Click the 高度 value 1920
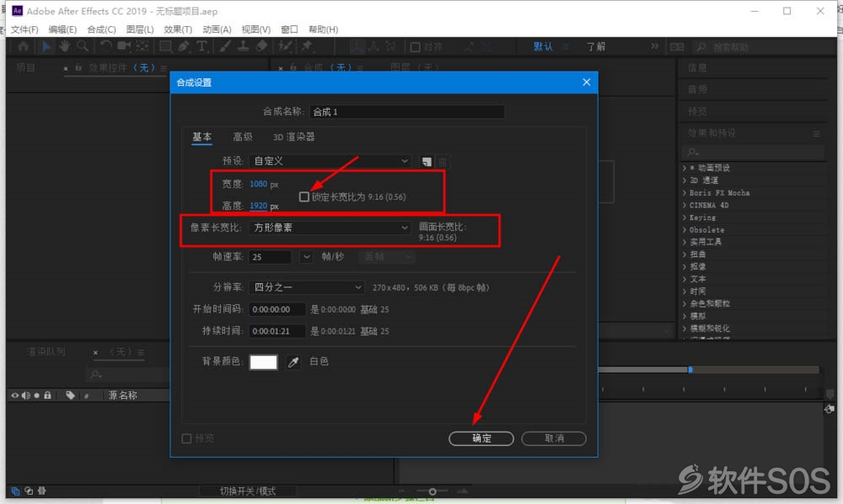 [258, 206]
